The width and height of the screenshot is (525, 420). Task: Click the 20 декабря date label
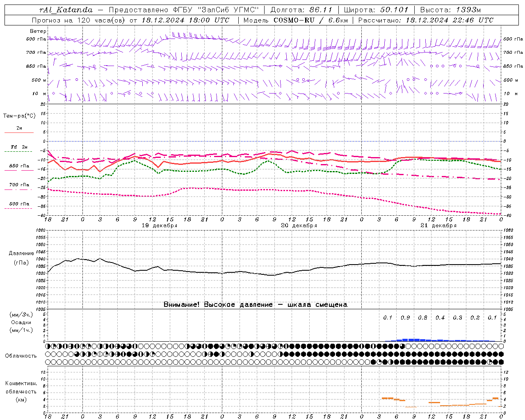[299, 226]
